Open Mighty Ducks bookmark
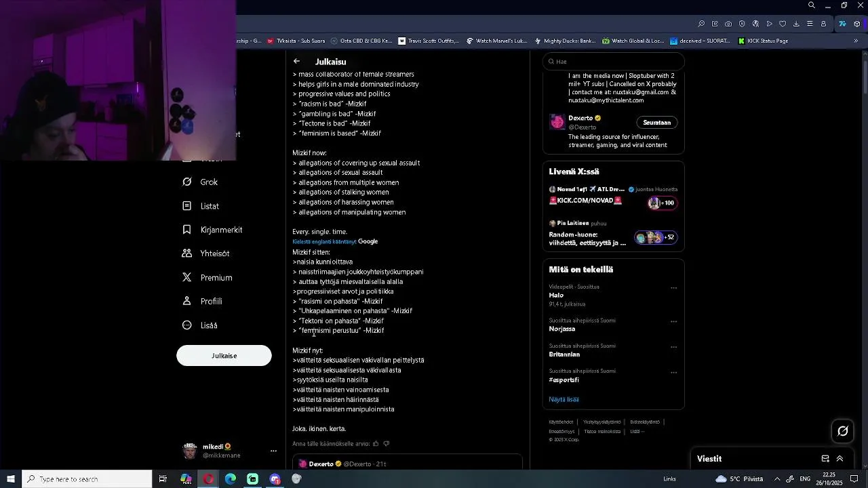868x488 pixels. click(565, 41)
